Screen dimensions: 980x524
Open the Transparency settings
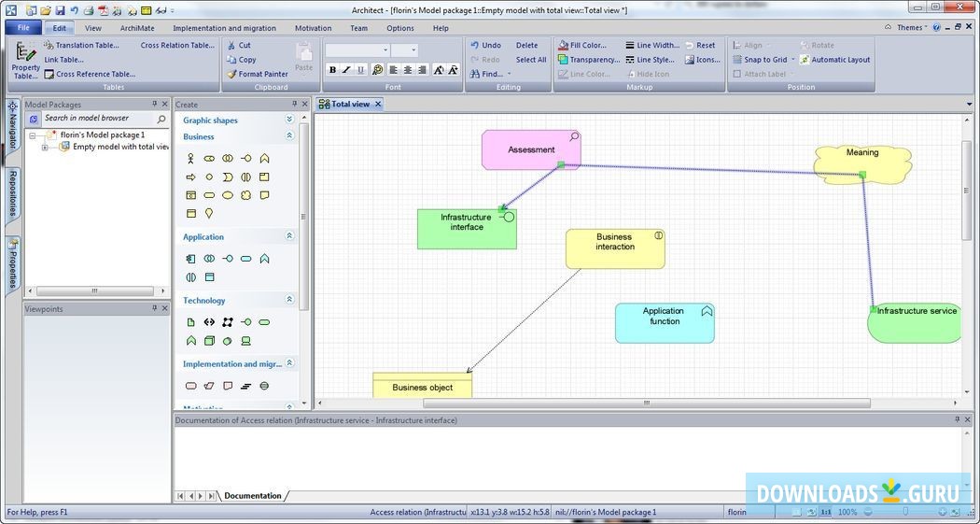point(589,60)
